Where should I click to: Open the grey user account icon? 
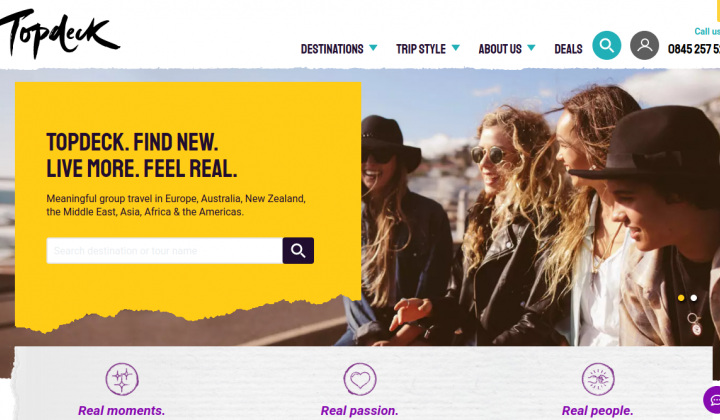click(x=644, y=45)
